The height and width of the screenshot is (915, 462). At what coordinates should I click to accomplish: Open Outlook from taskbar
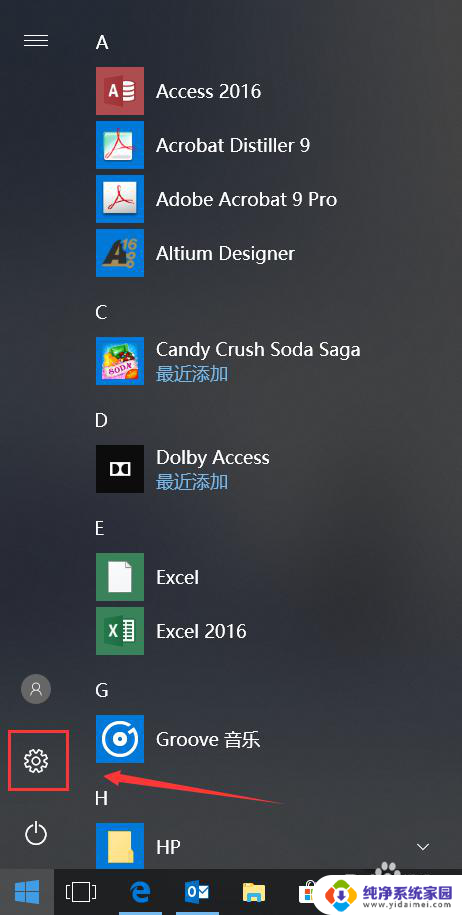[x=197, y=892]
